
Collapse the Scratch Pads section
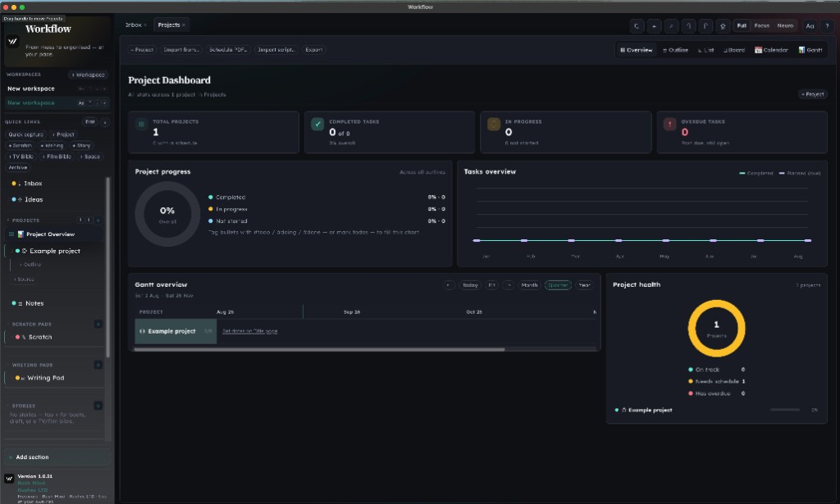tap(8, 325)
